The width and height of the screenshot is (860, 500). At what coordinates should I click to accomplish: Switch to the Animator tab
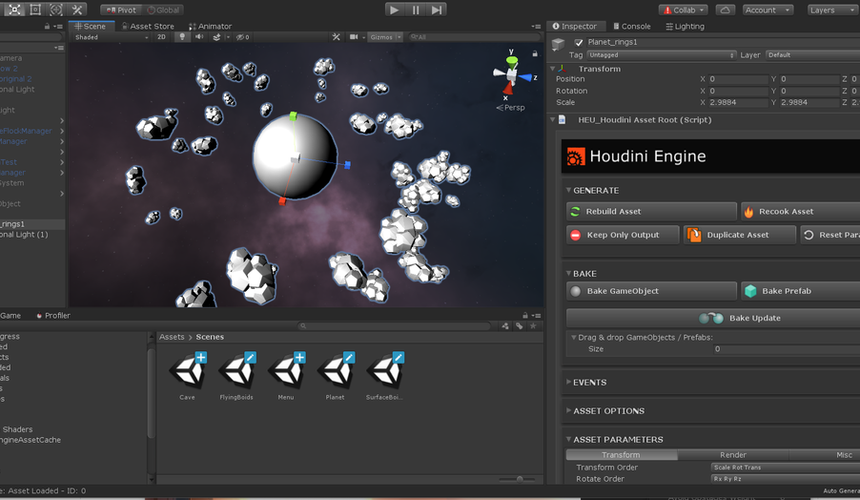click(x=210, y=26)
